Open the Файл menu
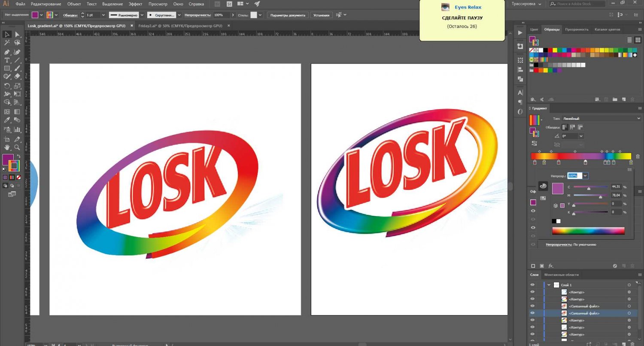 20,4
